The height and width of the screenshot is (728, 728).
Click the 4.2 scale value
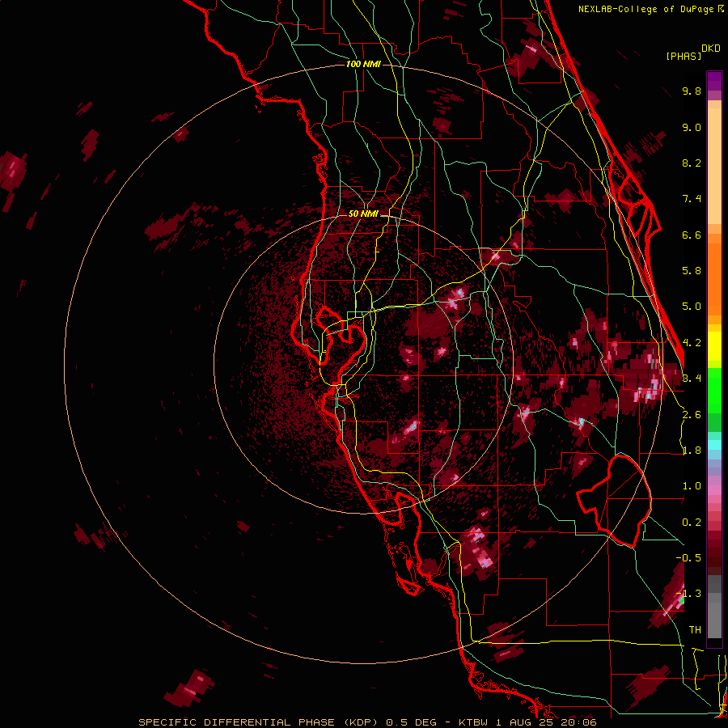point(692,343)
